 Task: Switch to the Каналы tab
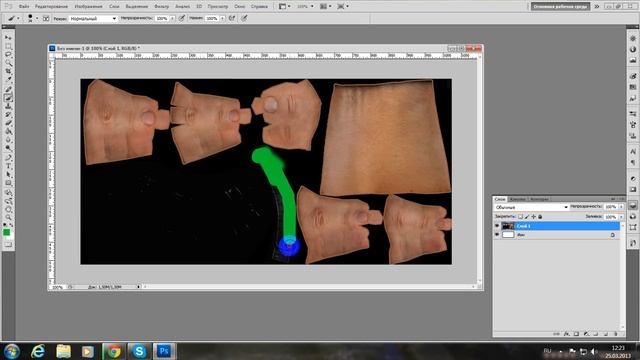[x=517, y=199]
